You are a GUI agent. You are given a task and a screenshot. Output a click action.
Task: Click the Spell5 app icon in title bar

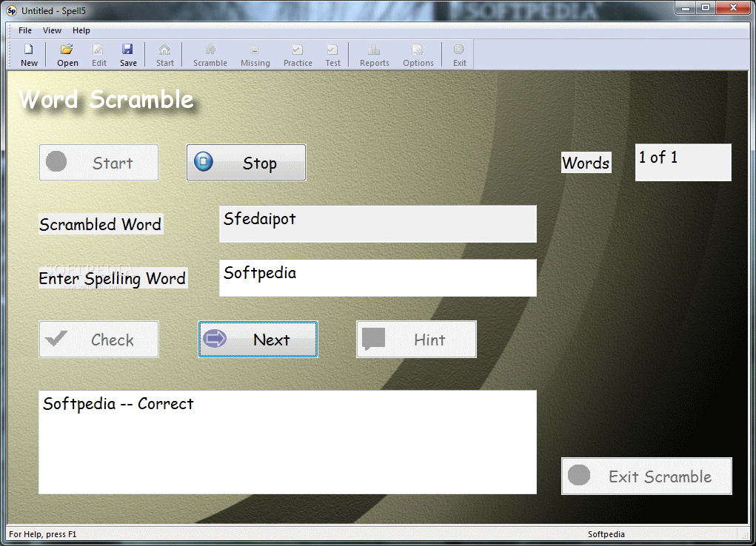coord(12,10)
